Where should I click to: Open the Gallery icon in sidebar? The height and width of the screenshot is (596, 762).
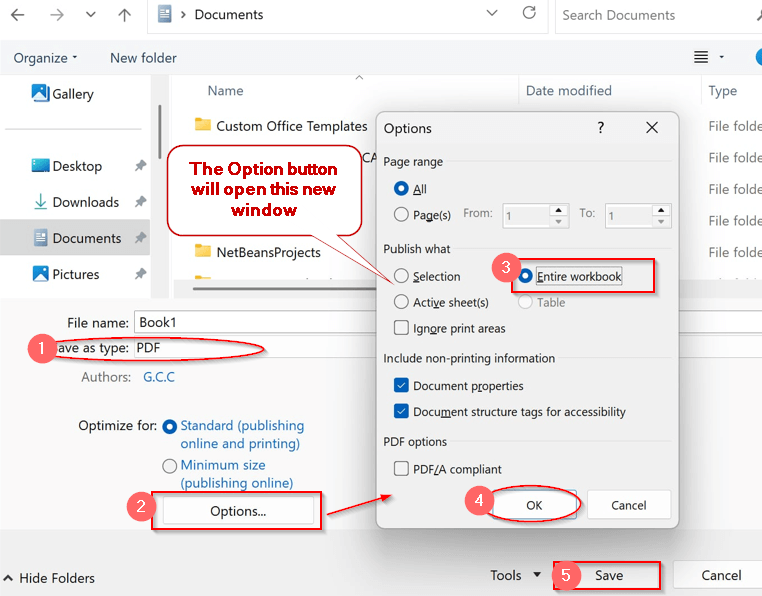40,93
